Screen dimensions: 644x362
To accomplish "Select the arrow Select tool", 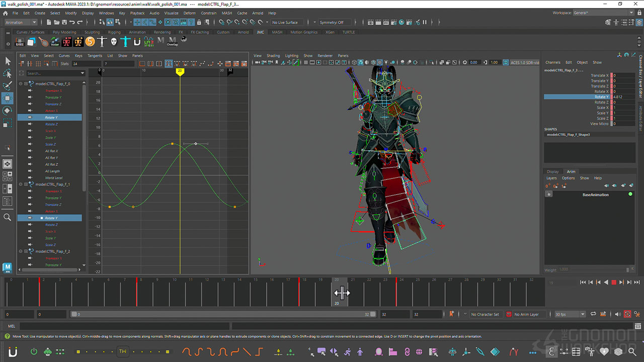I will tap(8, 61).
